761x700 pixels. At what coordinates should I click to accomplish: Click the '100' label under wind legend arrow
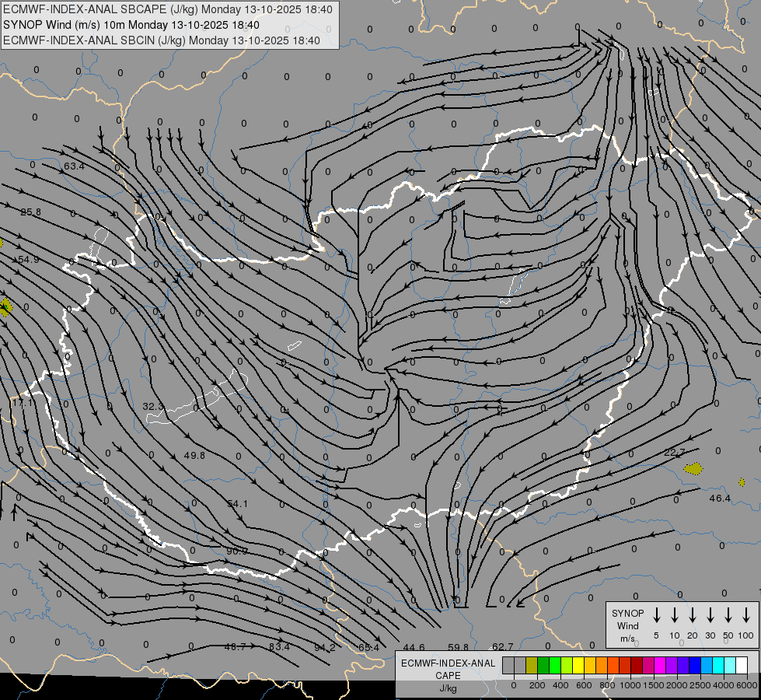point(746,635)
